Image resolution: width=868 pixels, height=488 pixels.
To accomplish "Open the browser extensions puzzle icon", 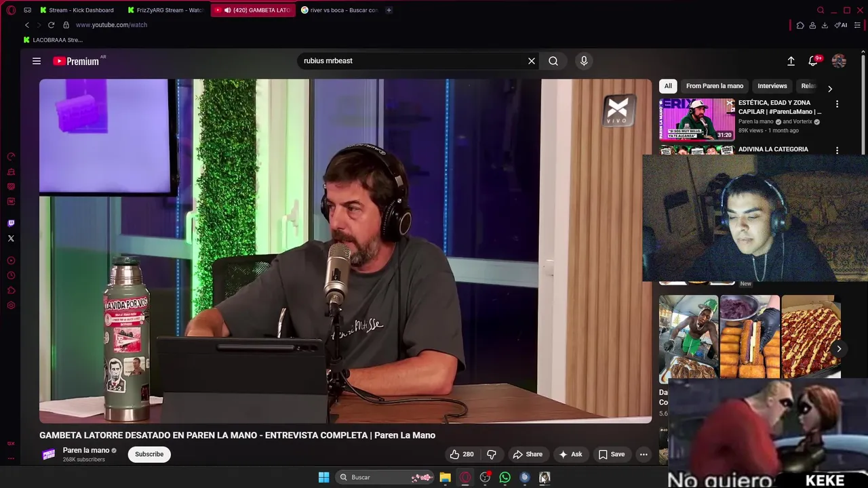I will click(800, 25).
